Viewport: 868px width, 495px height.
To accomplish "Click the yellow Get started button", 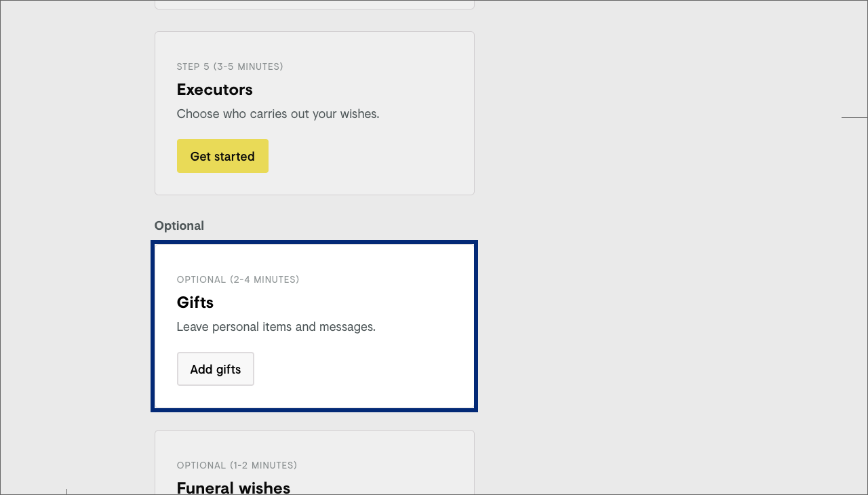I will (x=222, y=156).
